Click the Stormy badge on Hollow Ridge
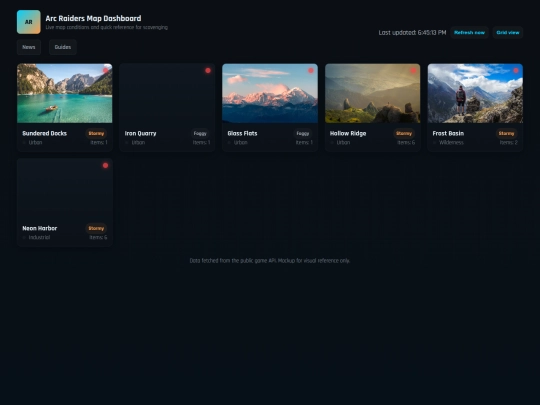This screenshot has width=540, height=405. (x=404, y=133)
